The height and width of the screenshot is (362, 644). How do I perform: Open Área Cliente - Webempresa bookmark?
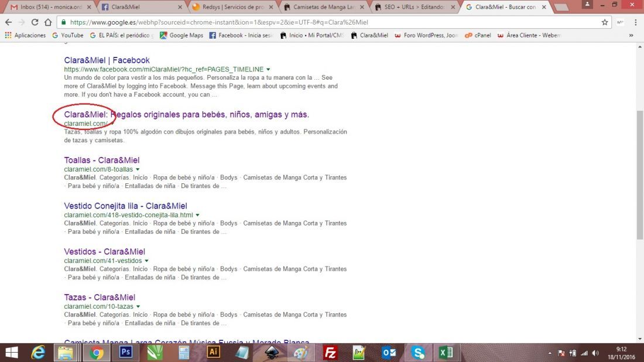click(x=529, y=35)
